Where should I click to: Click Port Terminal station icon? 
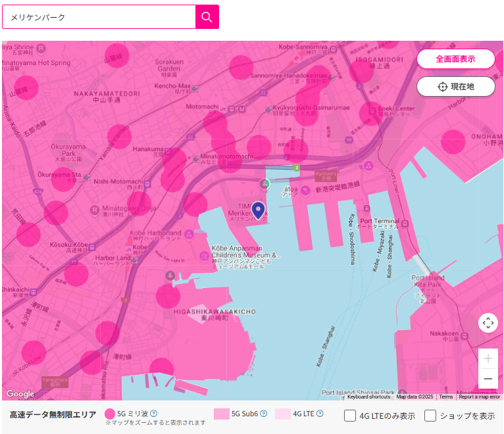405,224
